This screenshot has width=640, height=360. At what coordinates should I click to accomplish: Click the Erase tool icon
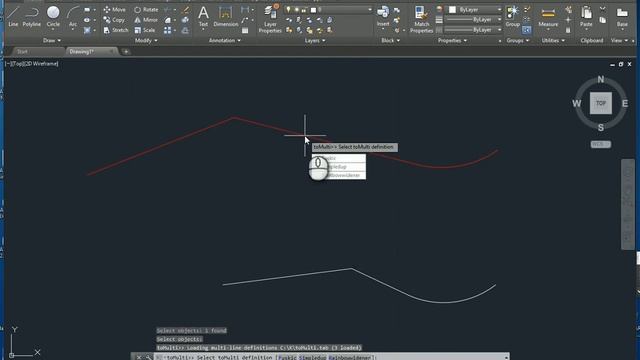coord(185,9)
